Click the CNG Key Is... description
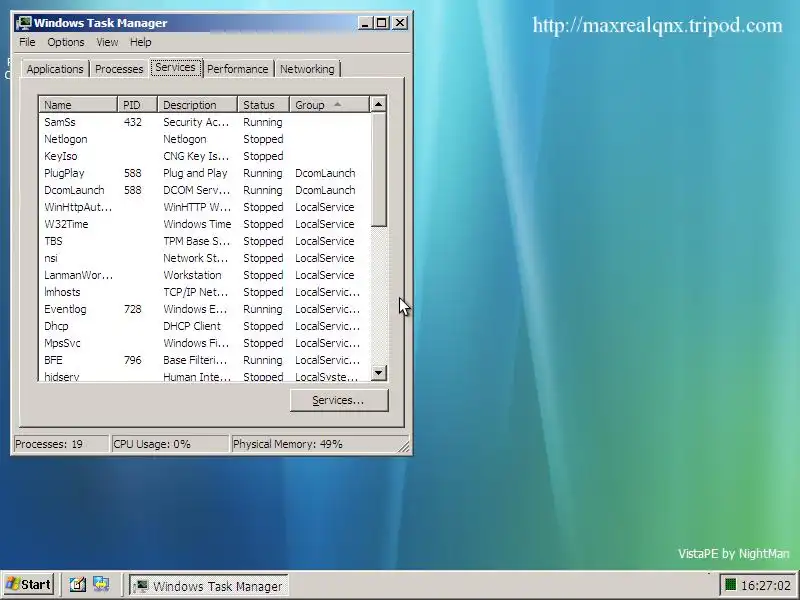The image size is (800, 600). [x=196, y=156]
